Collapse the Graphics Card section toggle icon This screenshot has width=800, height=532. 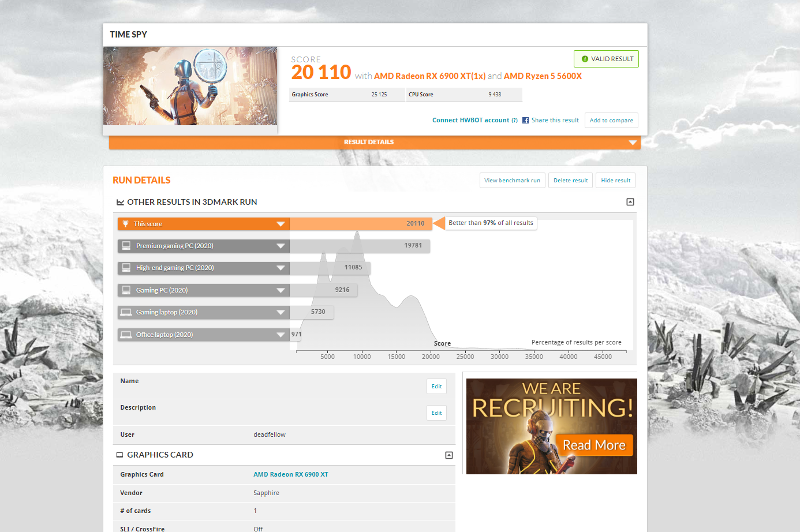pos(449,455)
